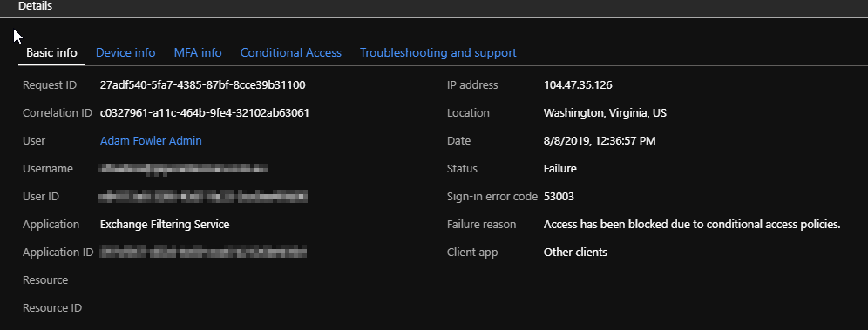868x330 pixels.
Task: Click the blurred User ID value
Action: (203, 196)
